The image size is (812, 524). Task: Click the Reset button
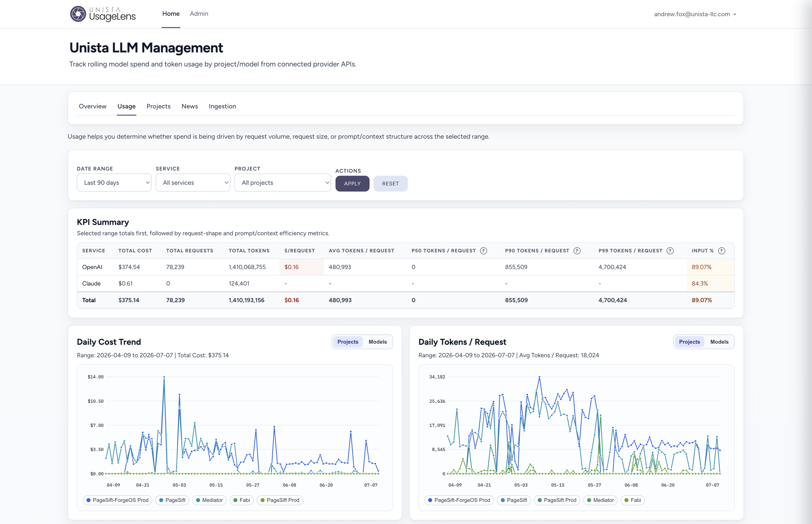[x=390, y=183]
